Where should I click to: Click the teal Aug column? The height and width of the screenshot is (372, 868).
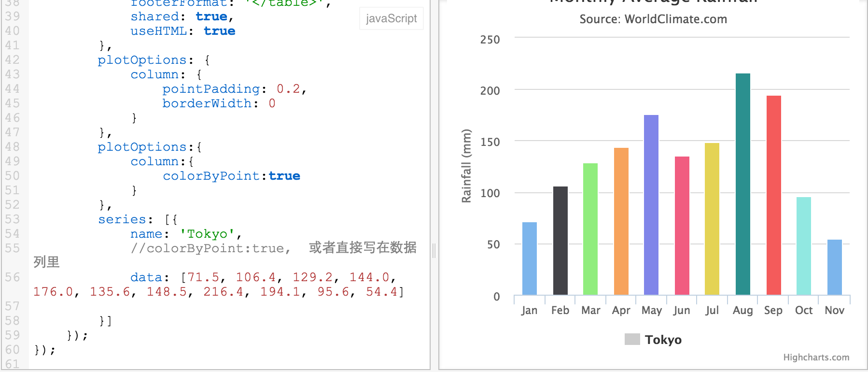coord(742,184)
